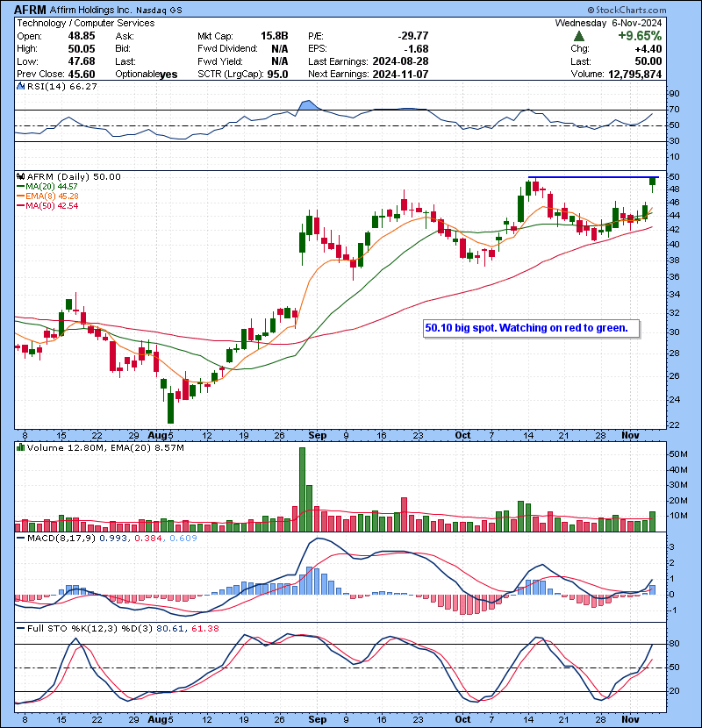Click the EPS value -1.68
Screen dimensions: 702x728
[416, 49]
